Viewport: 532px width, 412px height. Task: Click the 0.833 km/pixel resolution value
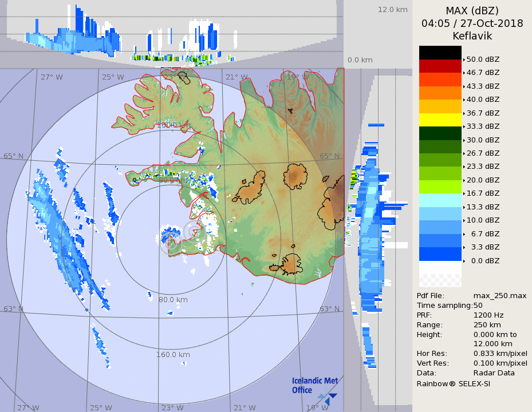tap(500, 354)
